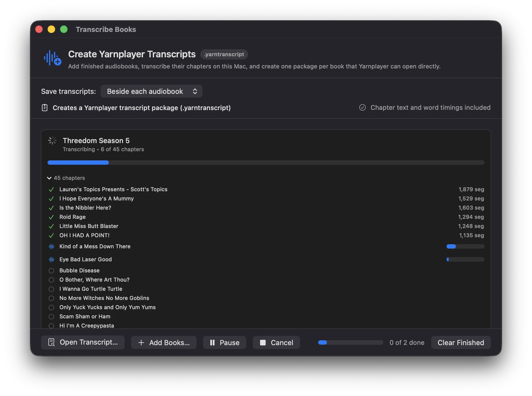532x396 pixels.
Task: Click the pending circle for No More Witches No More Goblins
Action: pos(51,298)
